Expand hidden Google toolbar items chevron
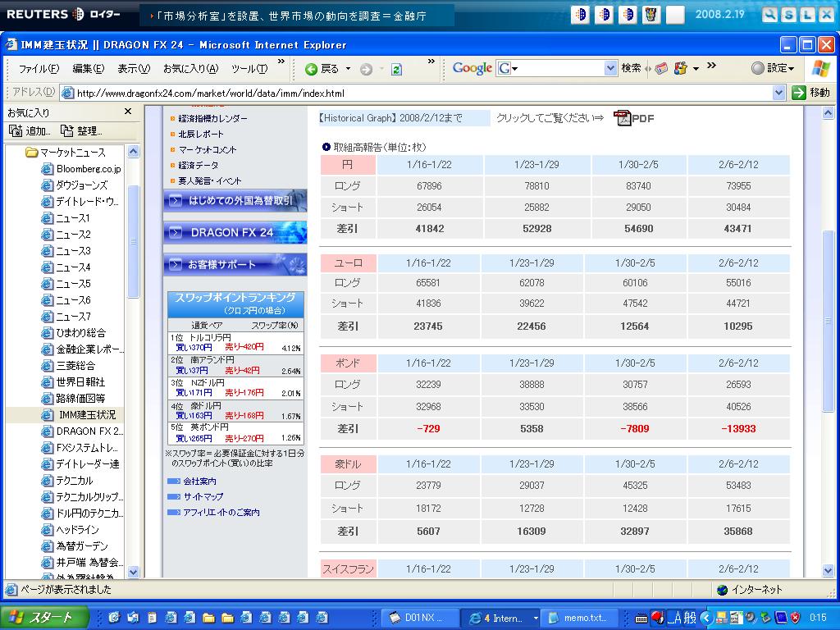Viewport: 840px width, 630px height. (x=711, y=66)
